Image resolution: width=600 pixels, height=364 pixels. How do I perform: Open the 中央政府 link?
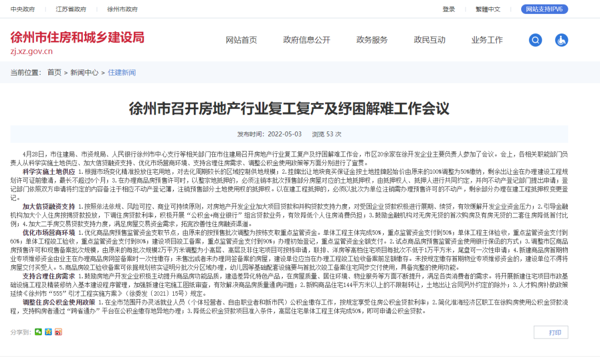tap(22, 9)
